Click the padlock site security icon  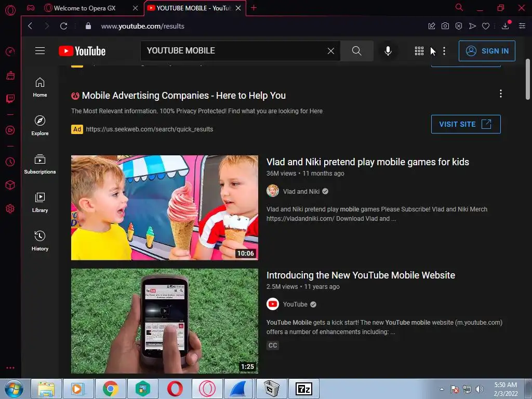click(88, 26)
